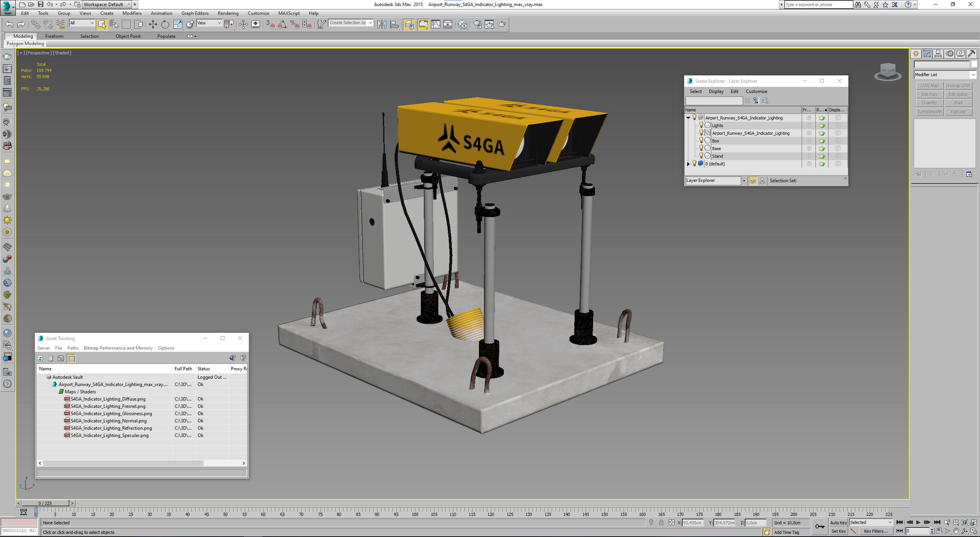Viewport: 980px width, 537px height.
Task: Click the Set Key button
Action: coord(838,531)
